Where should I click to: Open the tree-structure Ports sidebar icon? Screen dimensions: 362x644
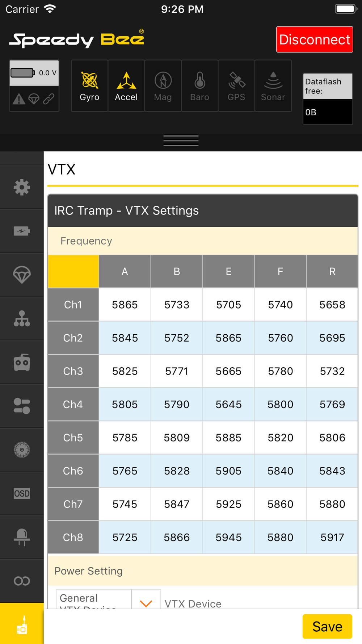point(22,319)
